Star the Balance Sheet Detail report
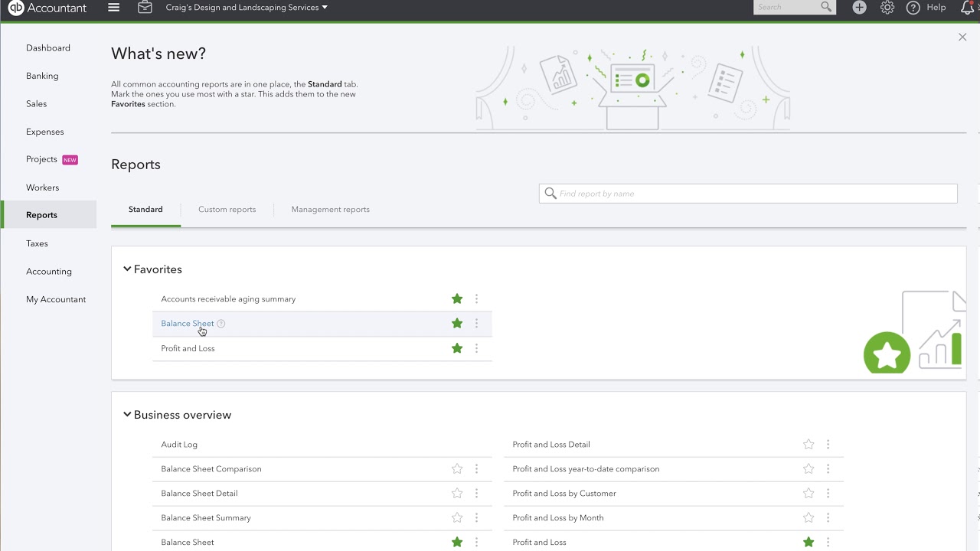 coord(457,494)
